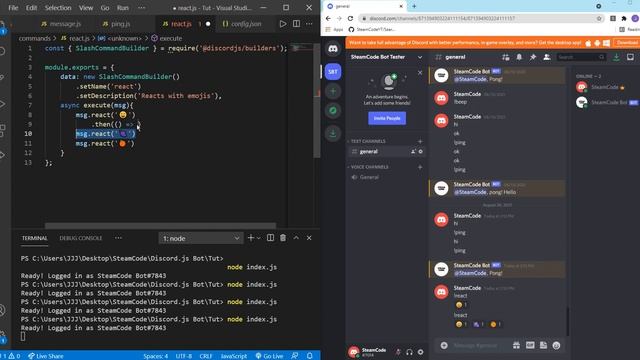Go back in Chrome
The height and width of the screenshot is (360, 640).
(328, 18)
